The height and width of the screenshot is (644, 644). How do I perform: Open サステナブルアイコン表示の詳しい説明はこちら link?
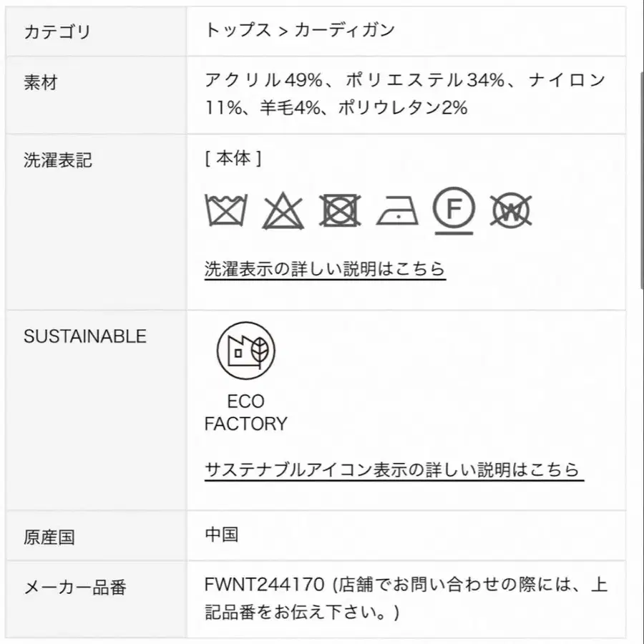(x=394, y=470)
